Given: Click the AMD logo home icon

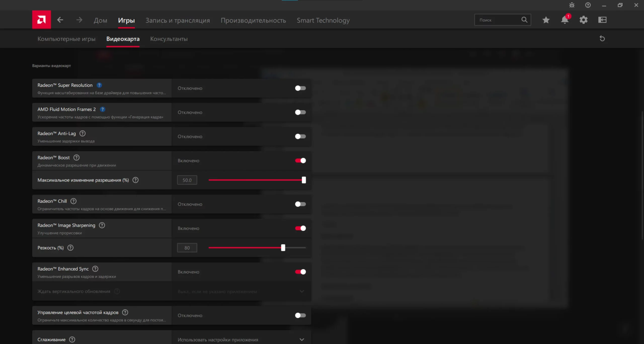Looking at the screenshot, I should pos(42,20).
